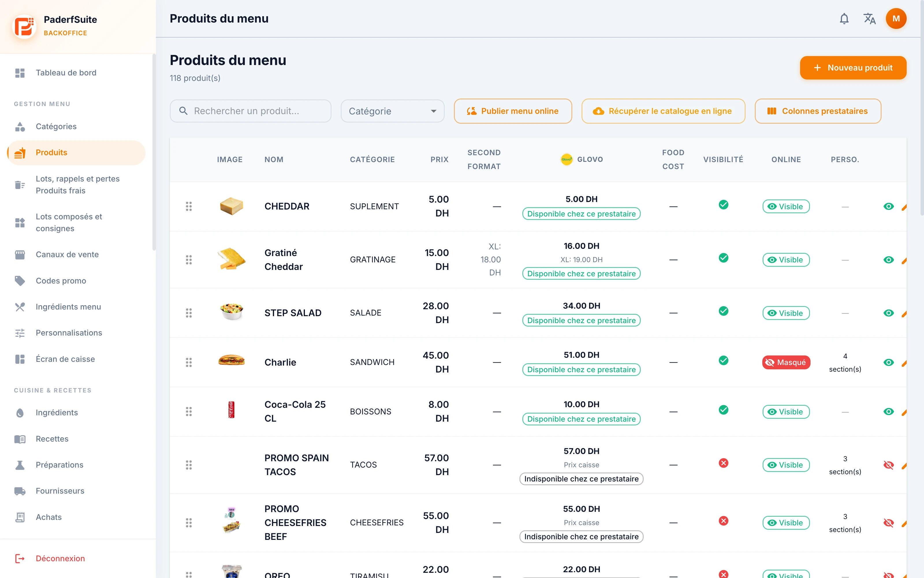
Task: Open Fournisseurs page
Action: point(76,491)
